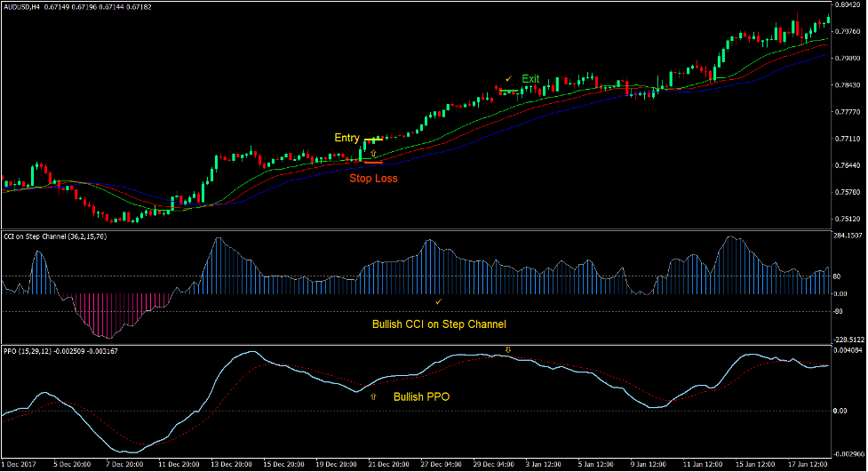Select the orange Stop Loss line marker
The width and height of the screenshot is (868, 472).
[373, 163]
